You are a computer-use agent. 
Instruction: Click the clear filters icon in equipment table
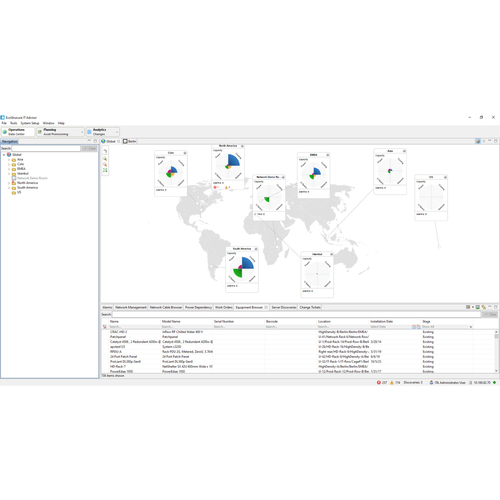105,327
